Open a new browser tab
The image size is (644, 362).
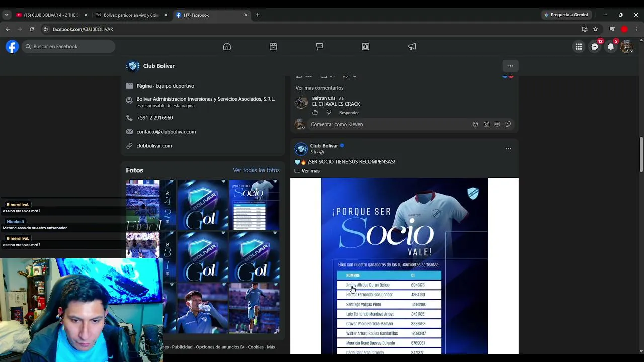(x=258, y=15)
